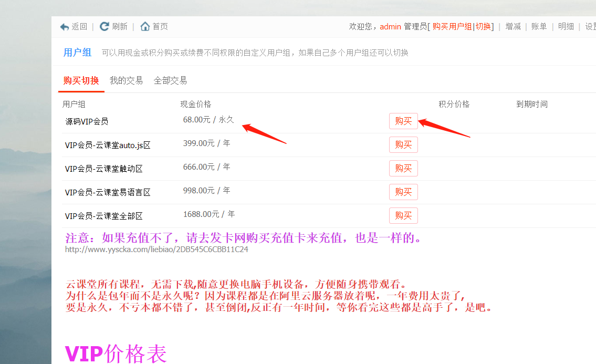The height and width of the screenshot is (364, 596).
Task: Buy VIP会员-云课堂全部区 membership
Action: point(403,215)
